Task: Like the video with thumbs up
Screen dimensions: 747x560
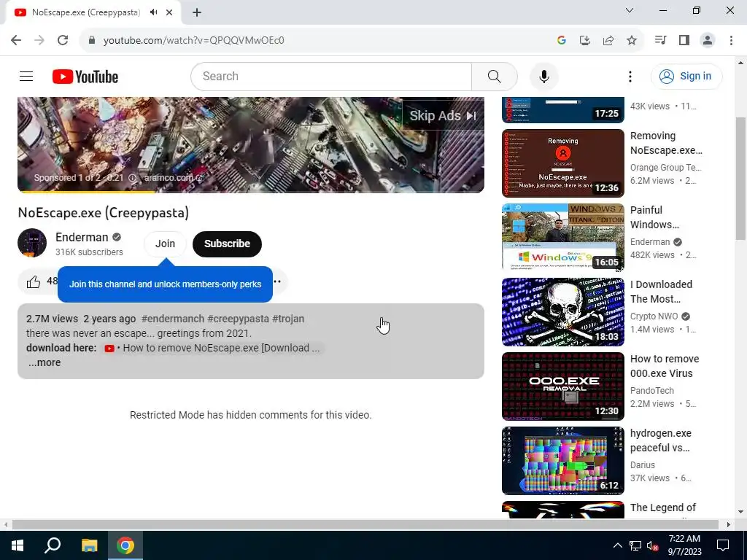Action: [x=34, y=282]
